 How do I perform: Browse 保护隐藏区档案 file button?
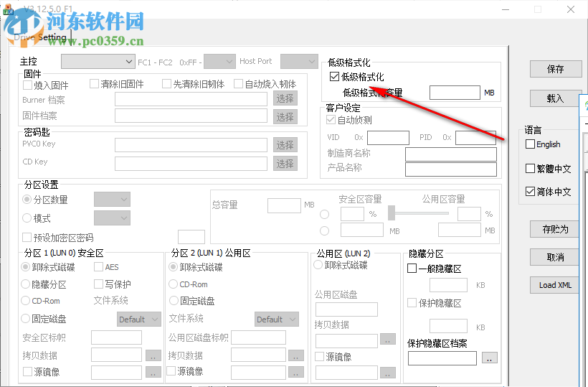click(x=489, y=358)
